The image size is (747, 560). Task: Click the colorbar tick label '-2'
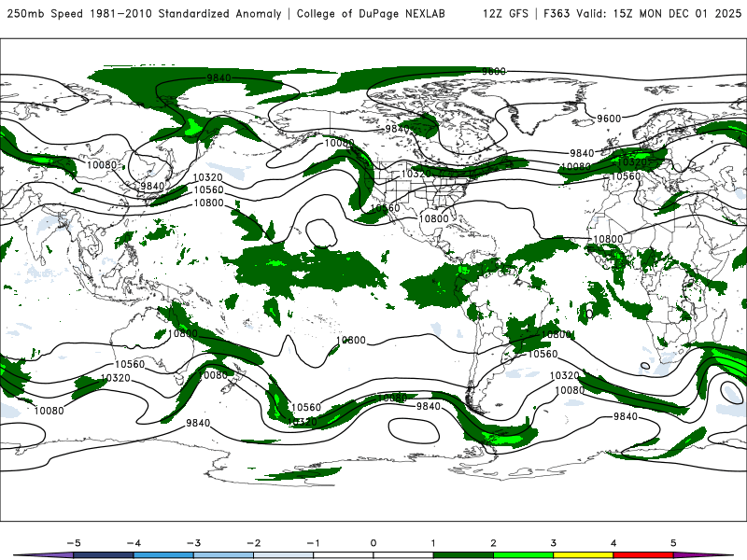(253, 543)
